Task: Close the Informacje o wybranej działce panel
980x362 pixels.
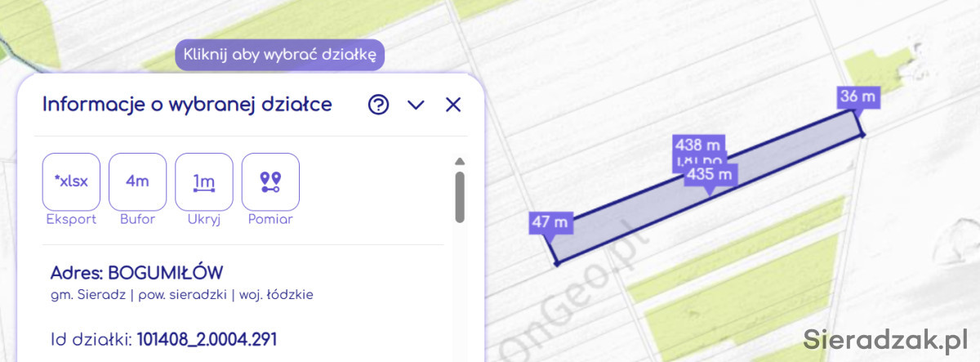Action: click(453, 105)
